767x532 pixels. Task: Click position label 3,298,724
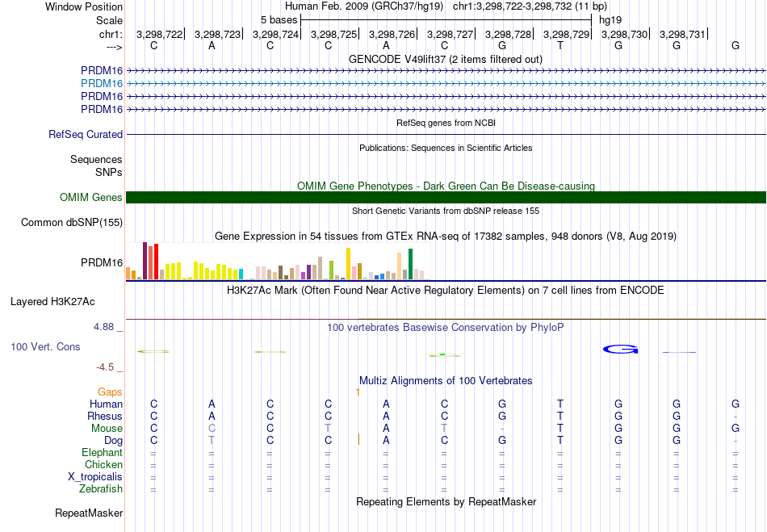pyautogui.click(x=275, y=34)
